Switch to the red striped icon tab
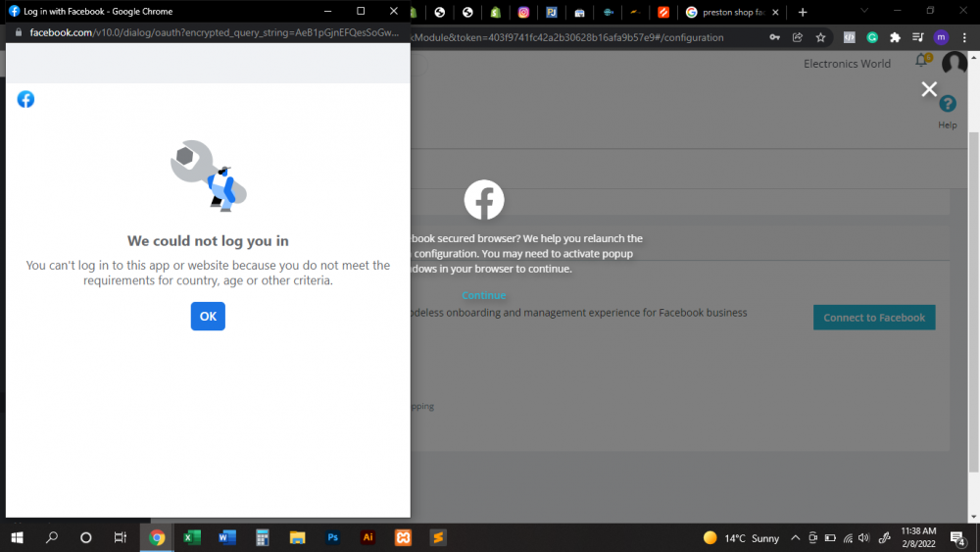The image size is (980, 552). tap(663, 12)
